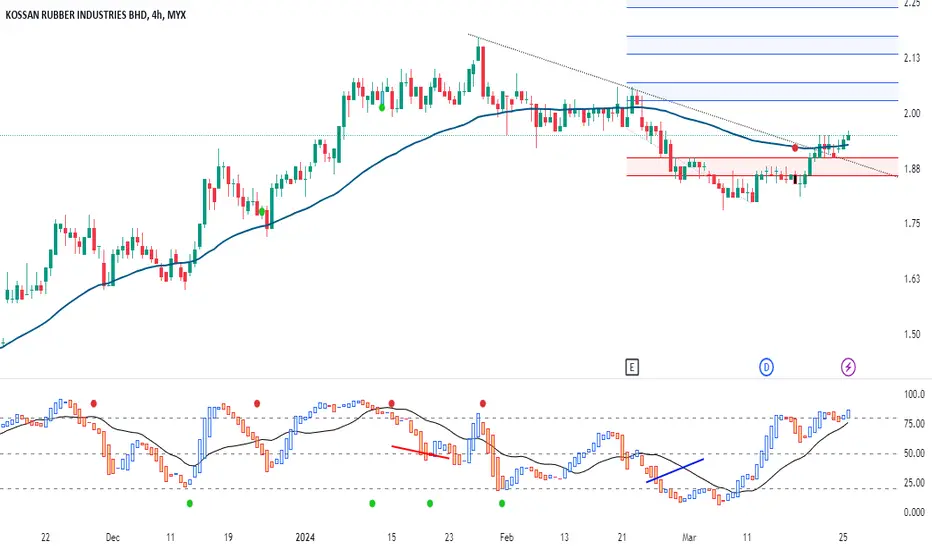This screenshot has width=932, height=550.
Task: Click the 1.63 price axis label
Action: click(x=912, y=279)
